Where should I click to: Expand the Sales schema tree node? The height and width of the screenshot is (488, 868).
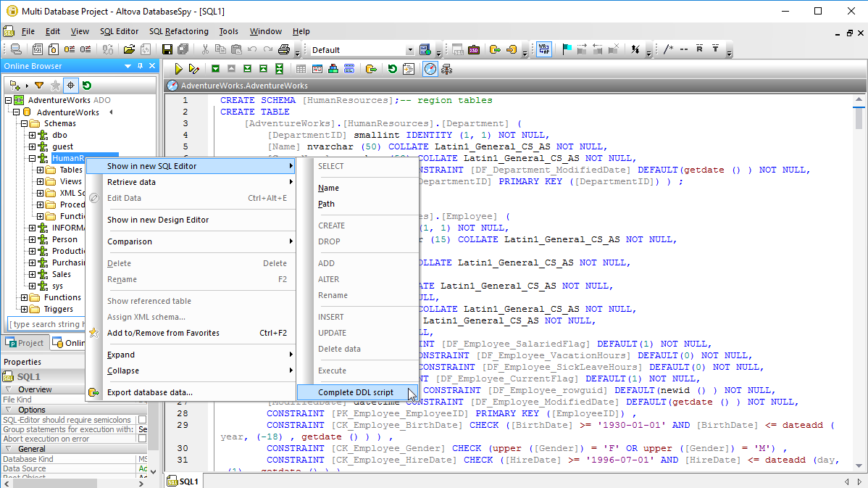(x=32, y=274)
